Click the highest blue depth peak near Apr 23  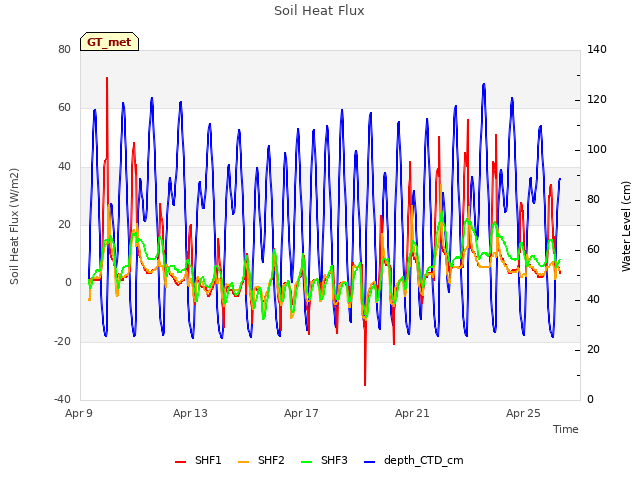point(484,84)
